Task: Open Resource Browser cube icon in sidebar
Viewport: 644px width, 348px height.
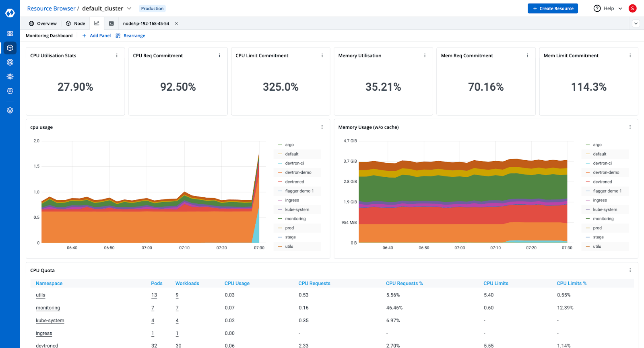Action: [10, 48]
